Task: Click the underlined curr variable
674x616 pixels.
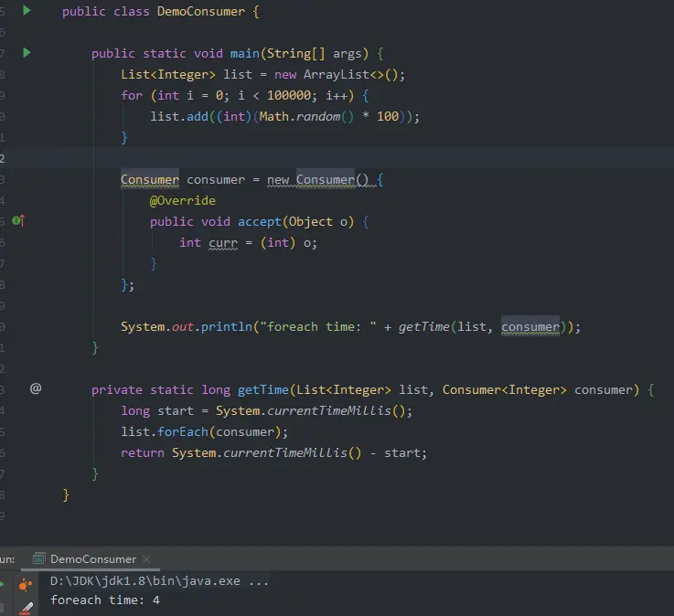Action: 223,243
